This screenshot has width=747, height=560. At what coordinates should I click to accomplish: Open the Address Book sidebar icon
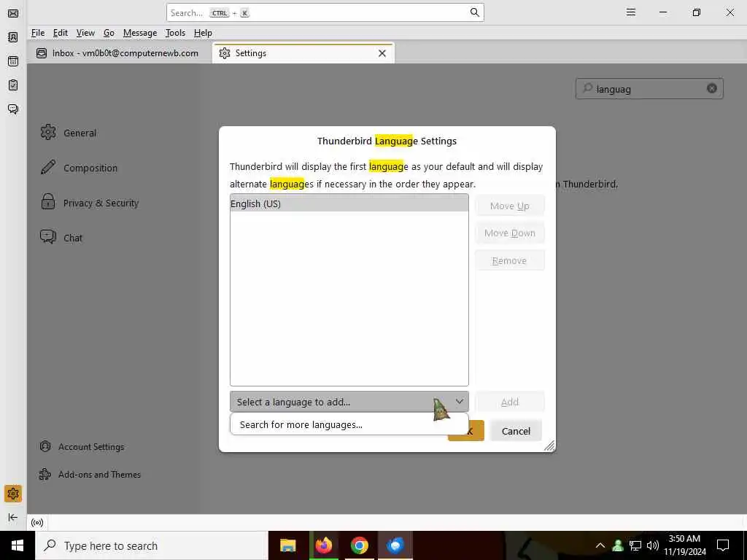coord(13,37)
